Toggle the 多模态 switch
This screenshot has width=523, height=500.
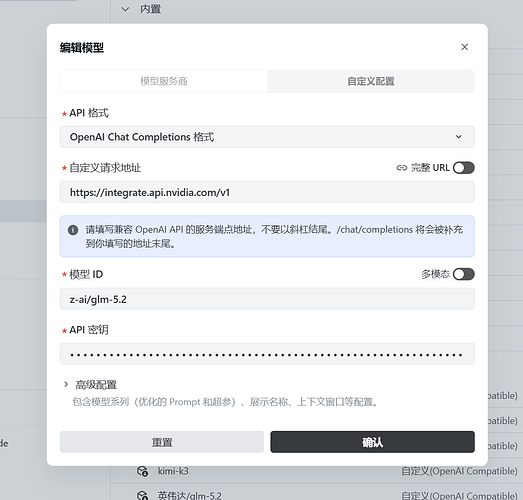(x=464, y=274)
